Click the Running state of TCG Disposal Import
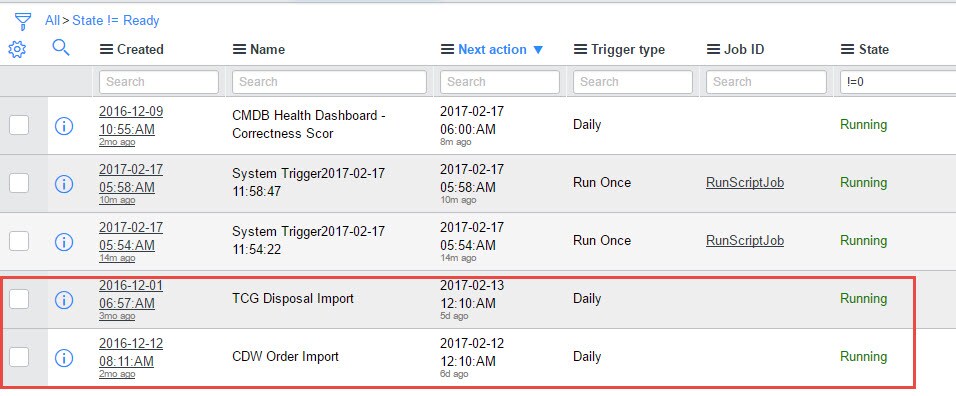The width and height of the screenshot is (956, 396). [x=863, y=299]
